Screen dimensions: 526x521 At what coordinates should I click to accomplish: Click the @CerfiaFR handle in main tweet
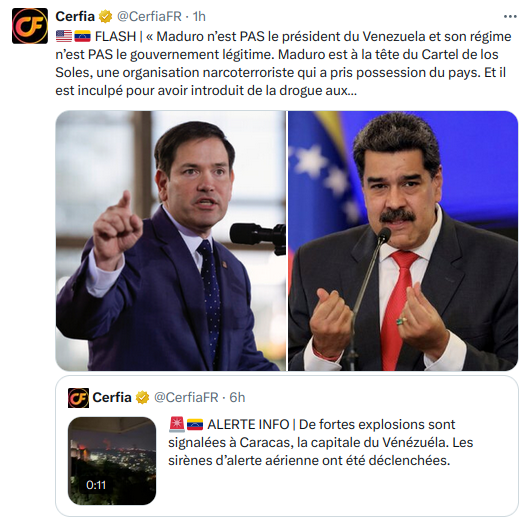149,16
